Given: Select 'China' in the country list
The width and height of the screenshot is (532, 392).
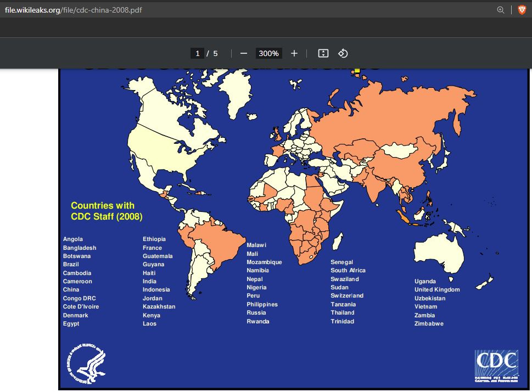Looking at the screenshot, I should click(x=71, y=289).
